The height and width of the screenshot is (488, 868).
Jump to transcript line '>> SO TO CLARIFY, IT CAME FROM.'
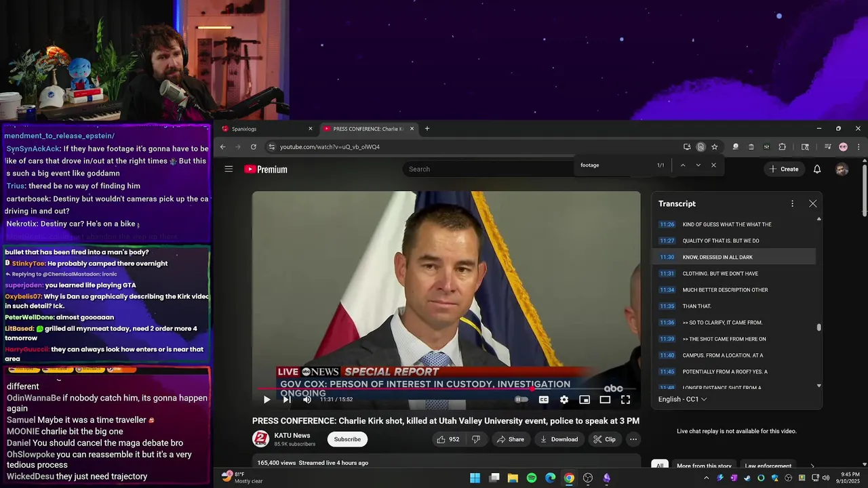(x=722, y=323)
